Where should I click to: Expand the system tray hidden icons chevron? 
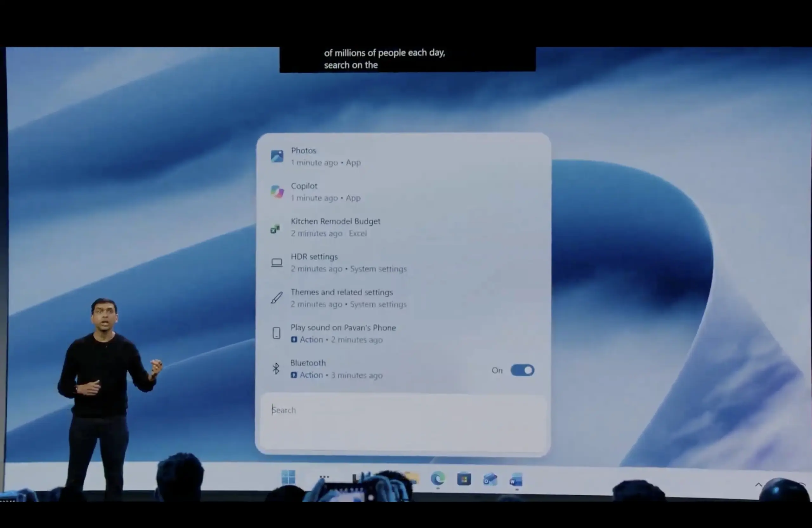click(x=758, y=484)
